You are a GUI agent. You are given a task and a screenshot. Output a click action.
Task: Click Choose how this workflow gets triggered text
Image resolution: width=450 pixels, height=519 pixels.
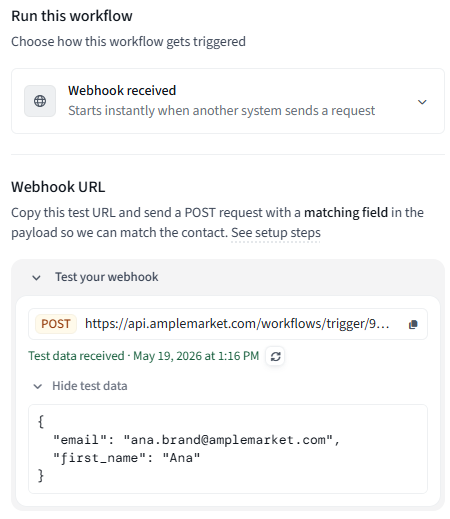pos(128,42)
